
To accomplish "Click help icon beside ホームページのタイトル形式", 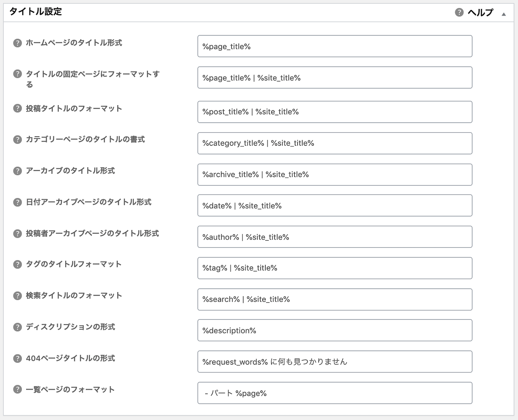I will point(17,43).
